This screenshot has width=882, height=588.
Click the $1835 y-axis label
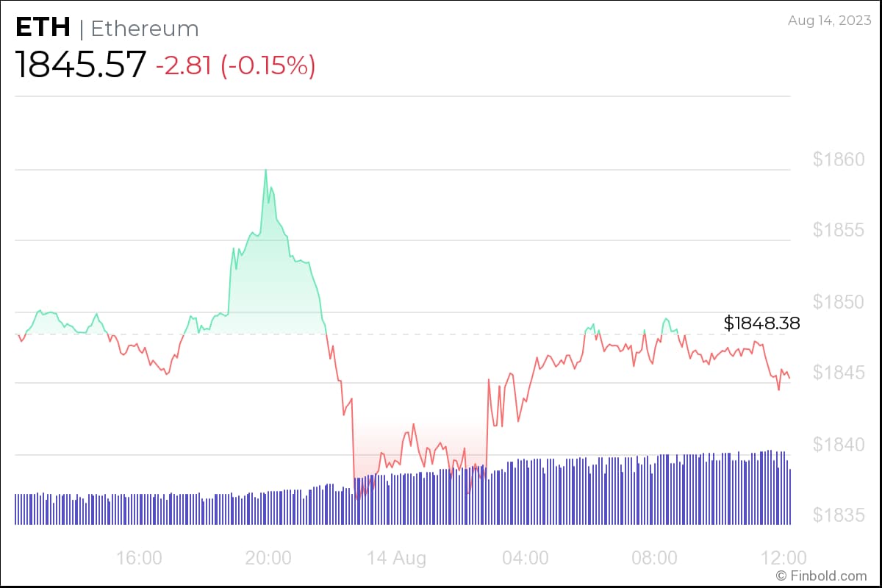(x=839, y=515)
